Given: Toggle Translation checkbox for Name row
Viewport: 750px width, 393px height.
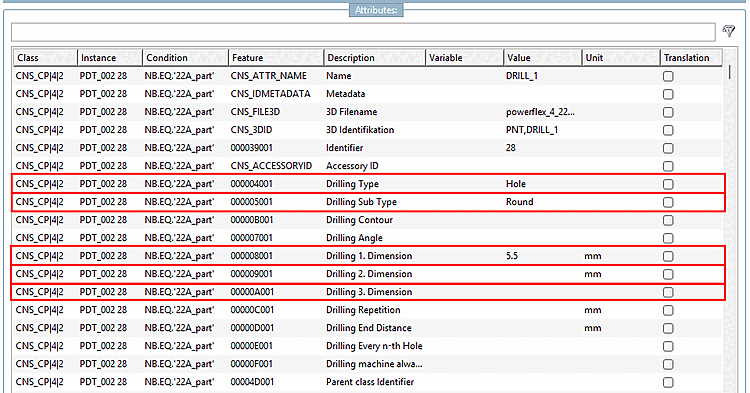Looking at the screenshot, I should [x=668, y=76].
